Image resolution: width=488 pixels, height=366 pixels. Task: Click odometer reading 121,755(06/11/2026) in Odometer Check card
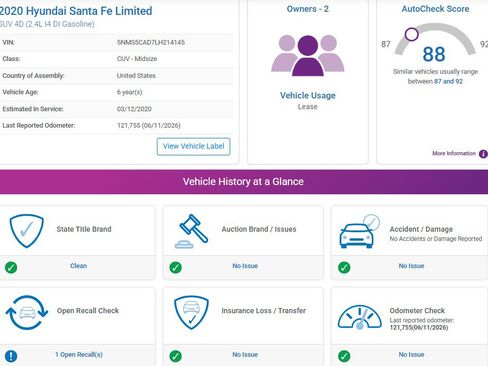coord(419,327)
